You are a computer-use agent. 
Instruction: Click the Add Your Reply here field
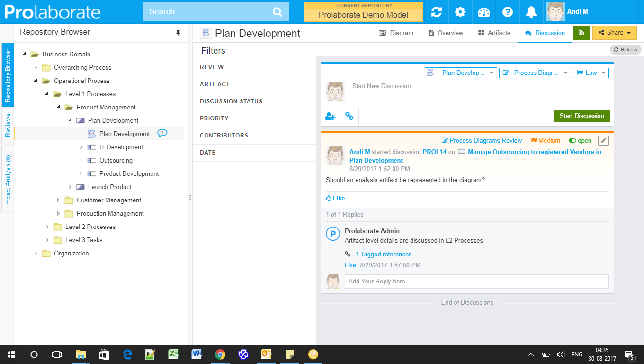pos(476,281)
